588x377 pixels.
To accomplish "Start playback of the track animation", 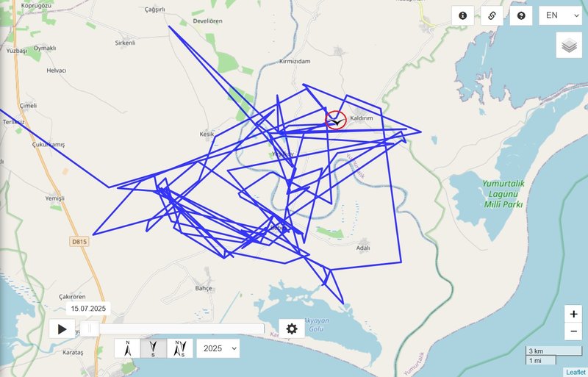I will coord(62,329).
